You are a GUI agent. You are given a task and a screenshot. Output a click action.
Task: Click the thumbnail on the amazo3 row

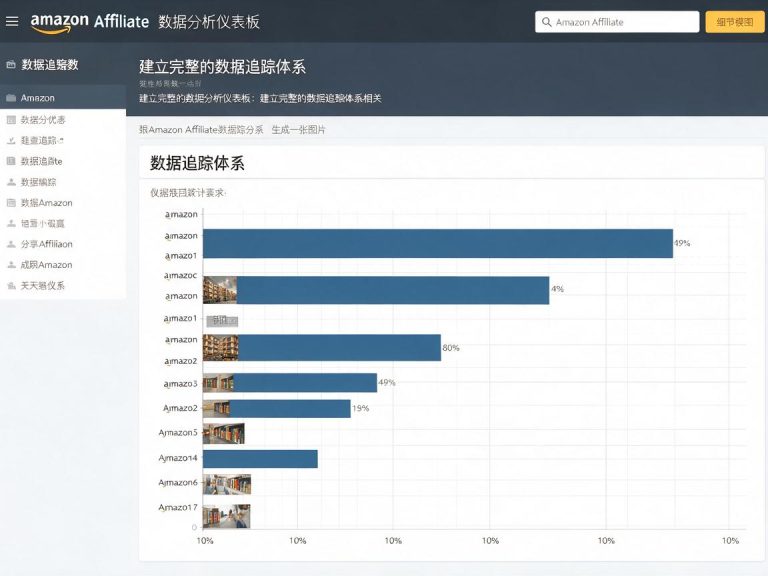(x=218, y=383)
